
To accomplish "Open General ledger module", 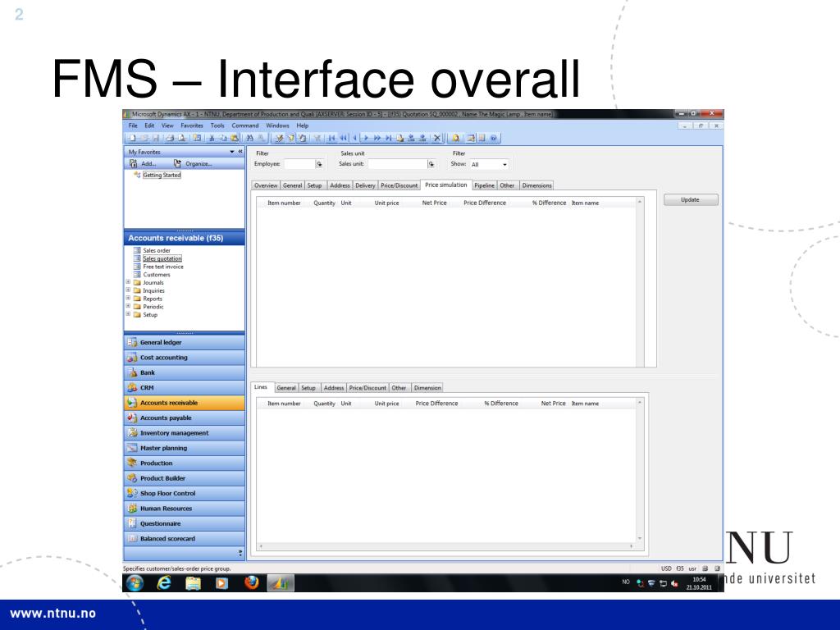I will 185,342.
